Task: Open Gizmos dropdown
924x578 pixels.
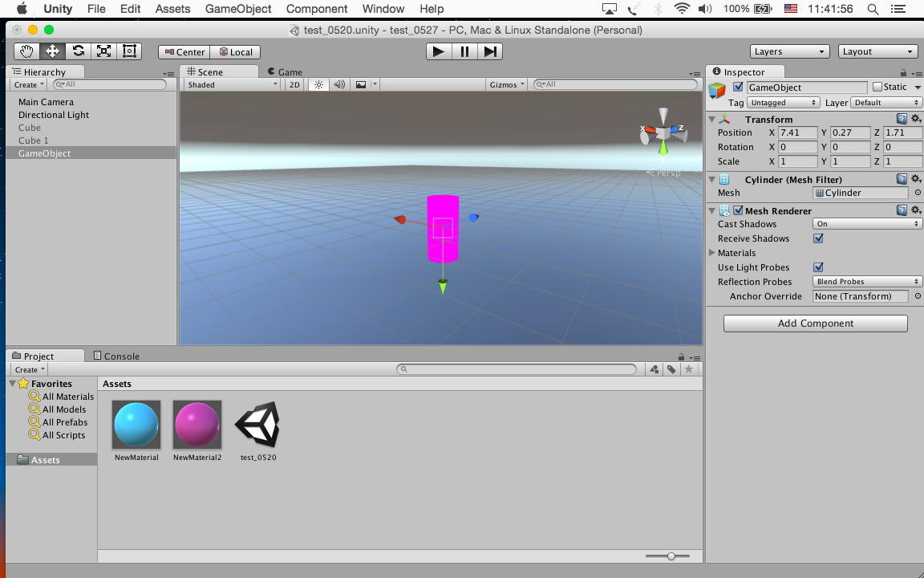Action: 507,84
